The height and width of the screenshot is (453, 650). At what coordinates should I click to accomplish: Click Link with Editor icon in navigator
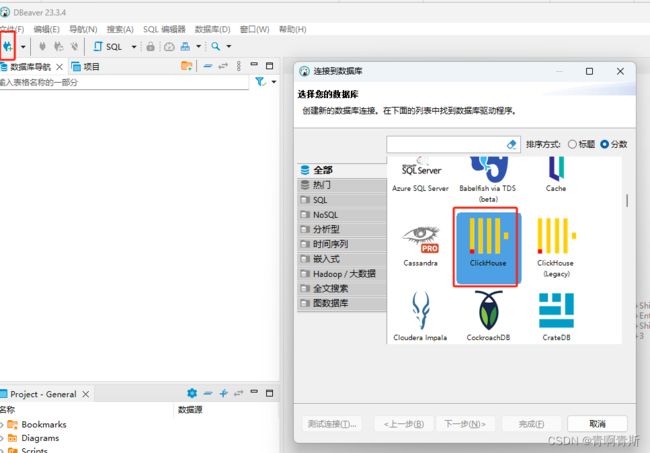click(223, 66)
